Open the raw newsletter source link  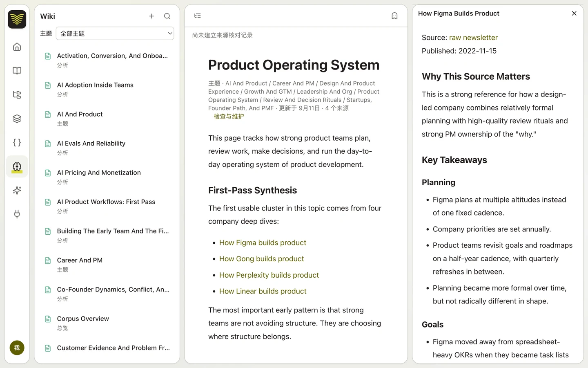473,38
